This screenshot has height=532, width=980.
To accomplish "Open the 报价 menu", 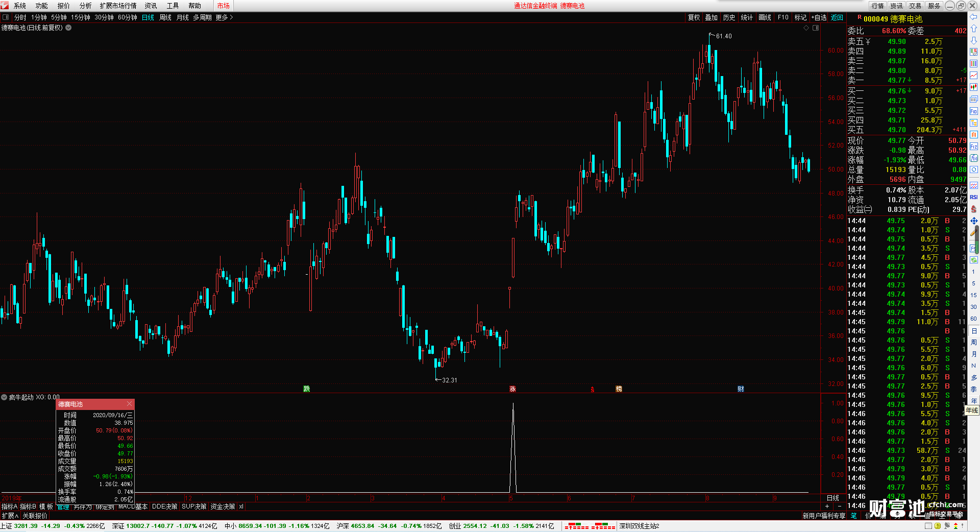I will [x=64, y=6].
